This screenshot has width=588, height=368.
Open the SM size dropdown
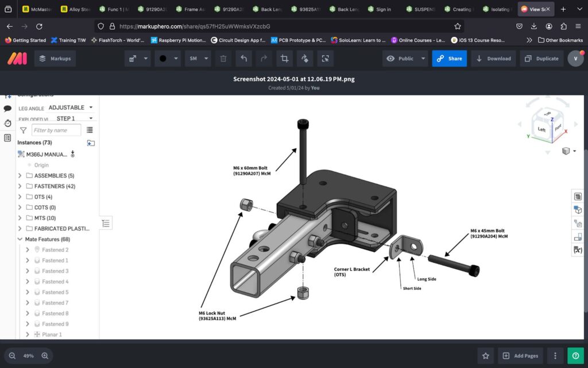coord(197,59)
